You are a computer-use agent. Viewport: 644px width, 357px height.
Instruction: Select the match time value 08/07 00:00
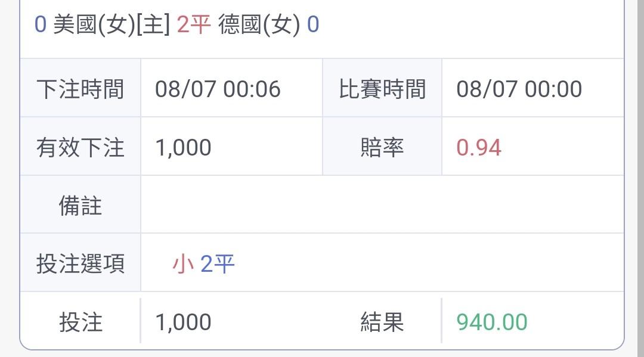pyautogui.click(x=519, y=89)
